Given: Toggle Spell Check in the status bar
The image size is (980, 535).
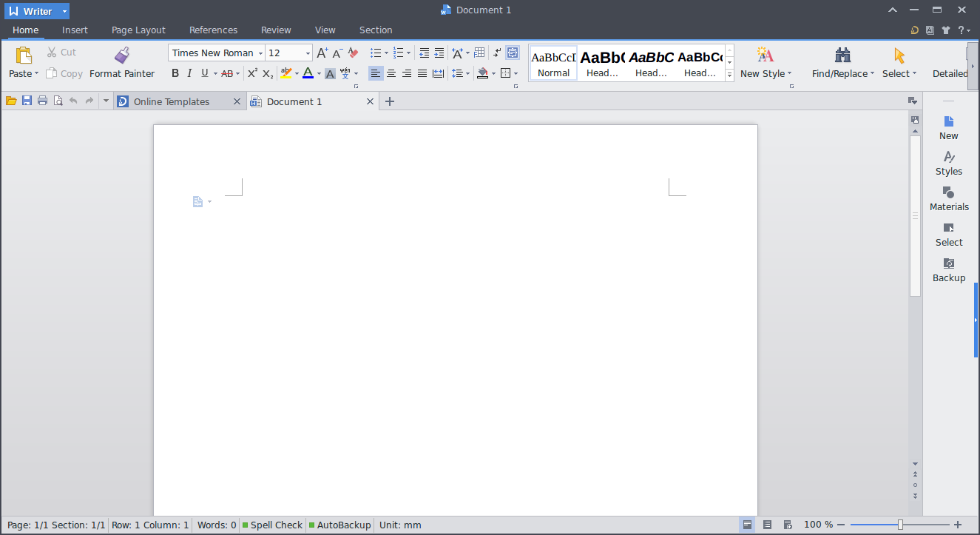Looking at the screenshot, I should tap(272, 525).
